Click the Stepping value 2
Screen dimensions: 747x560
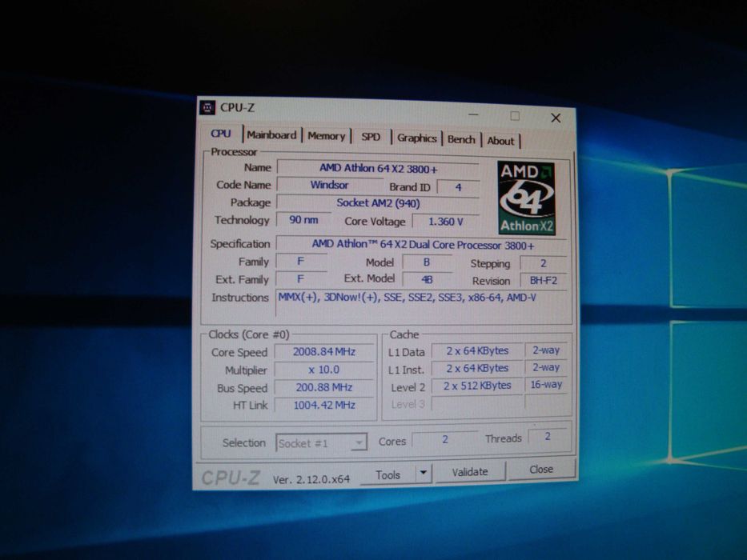(543, 263)
